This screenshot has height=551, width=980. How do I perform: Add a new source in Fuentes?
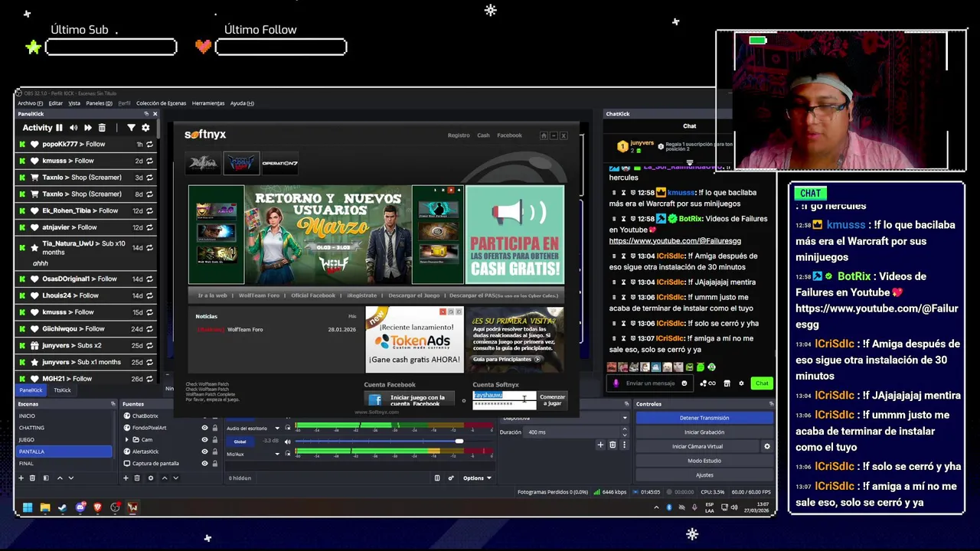click(x=126, y=478)
